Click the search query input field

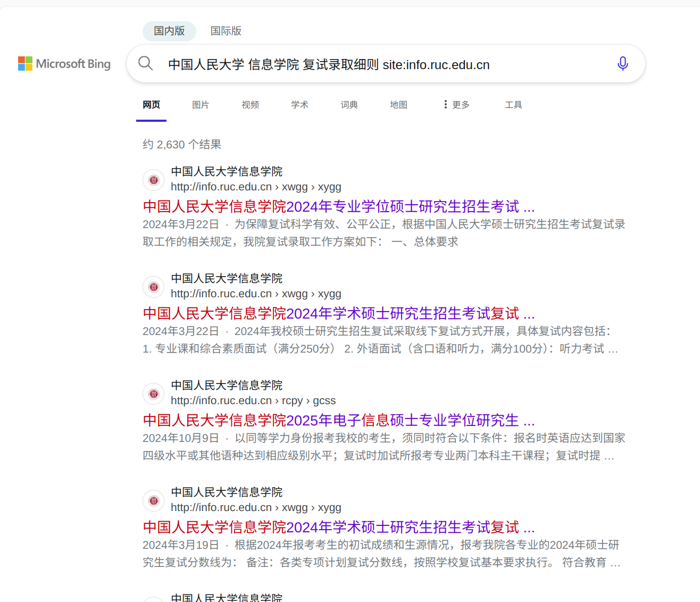386,64
